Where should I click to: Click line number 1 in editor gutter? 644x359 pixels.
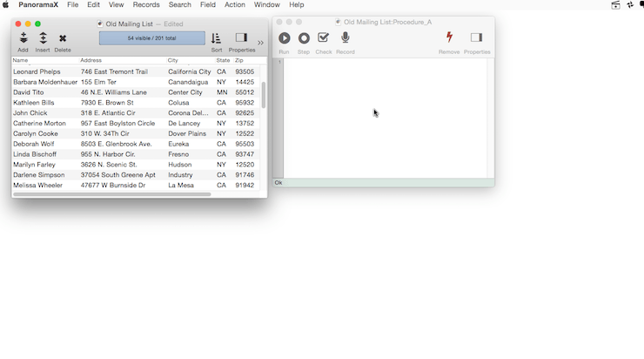click(x=279, y=62)
